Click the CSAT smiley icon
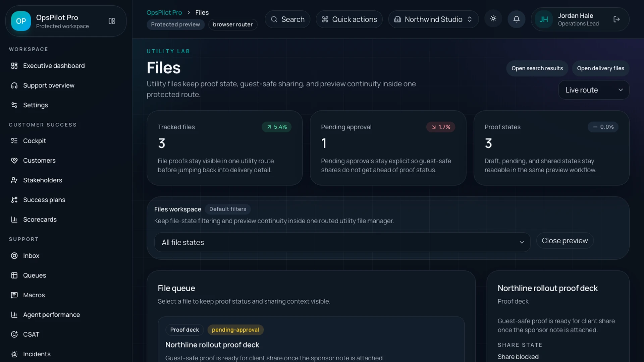644x362 pixels. point(14,334)
